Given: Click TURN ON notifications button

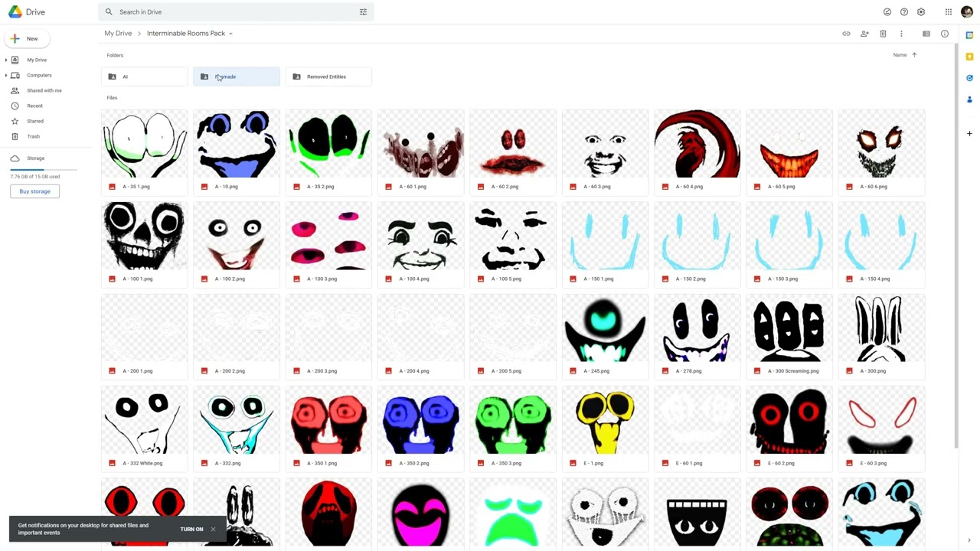Looking at the screenshot, I should 191,529.
